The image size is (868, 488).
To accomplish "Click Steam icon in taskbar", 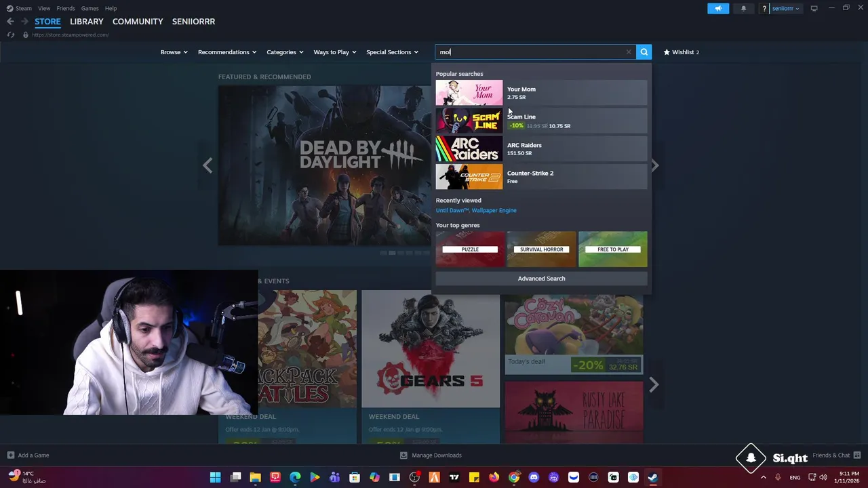I will click(652, 477).
